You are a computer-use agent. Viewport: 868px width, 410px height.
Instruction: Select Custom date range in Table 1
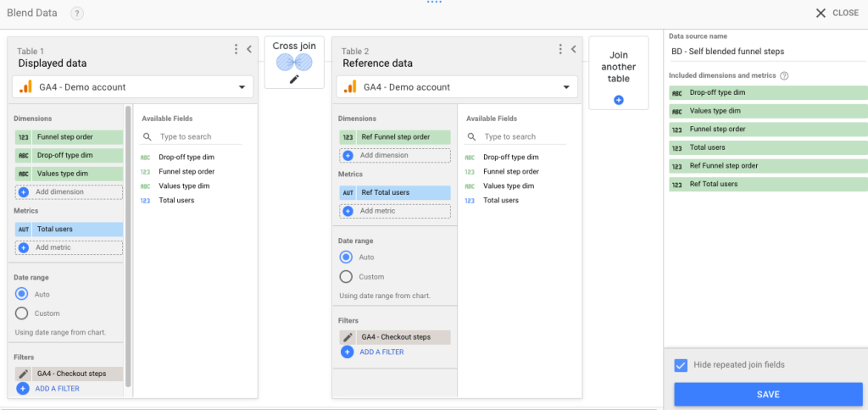pyautogui.click(x=21, y=313)
